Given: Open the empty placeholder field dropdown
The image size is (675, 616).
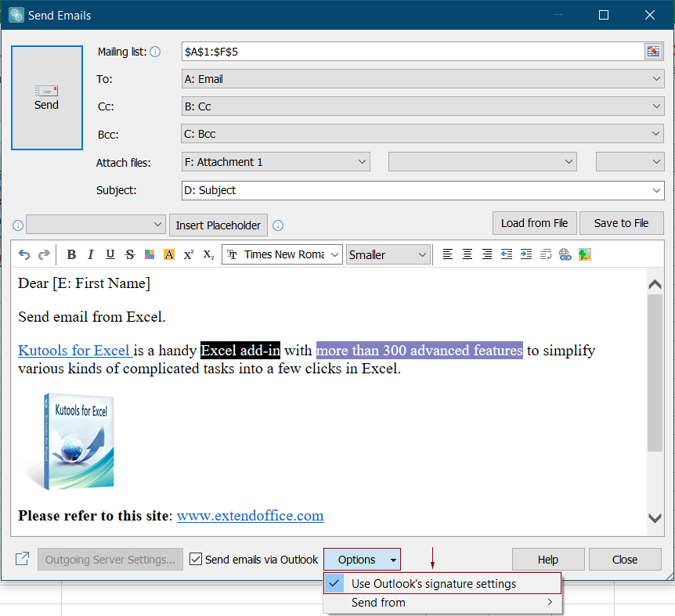Looking at the screenshot, I should (x=96, y=225).
